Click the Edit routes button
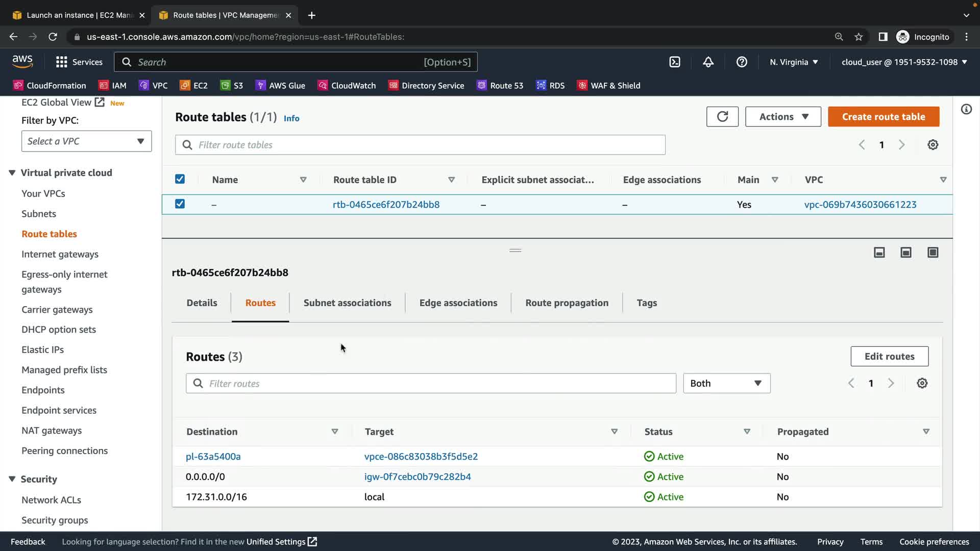Viewport: 980px width, 551px height. point(889,356)
